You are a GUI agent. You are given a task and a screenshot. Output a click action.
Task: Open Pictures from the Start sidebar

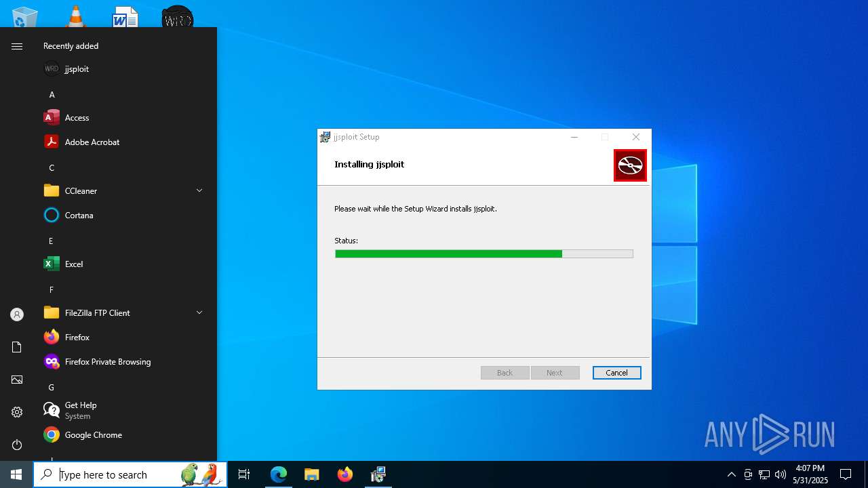click(x=17, y=380)
